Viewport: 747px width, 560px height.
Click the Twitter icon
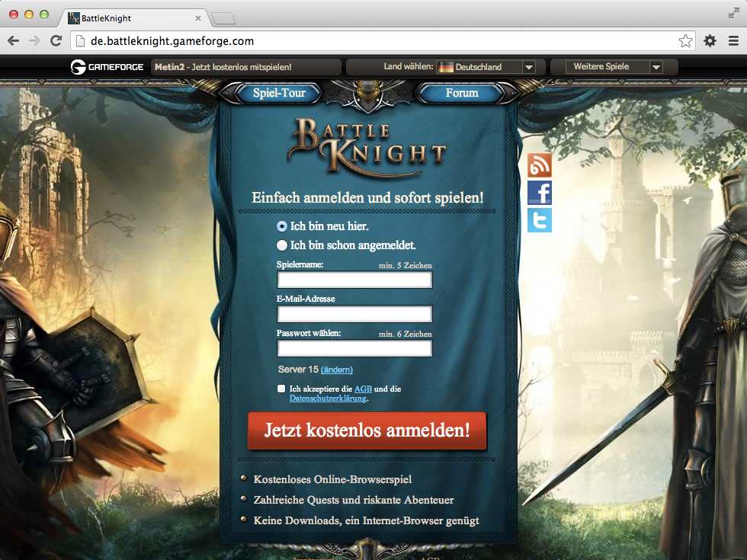point(539,220)
